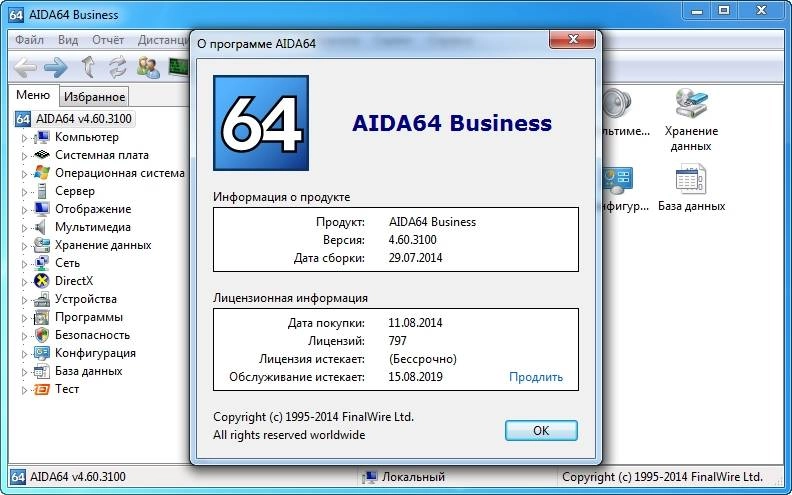The height and width of the screenshot is (495, 792).
Task: Click the Configuration icon in the tree
Action: pos(41,353)
